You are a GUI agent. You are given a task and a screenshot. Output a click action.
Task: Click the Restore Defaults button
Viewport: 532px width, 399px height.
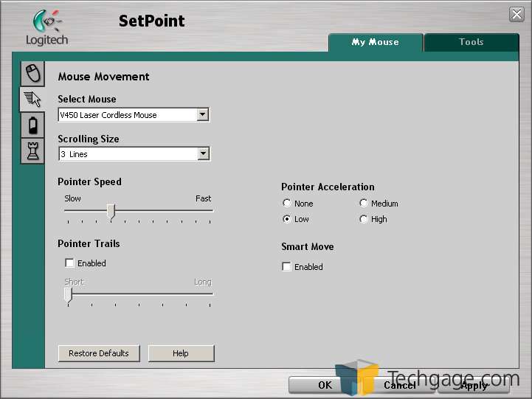[99, 353]
